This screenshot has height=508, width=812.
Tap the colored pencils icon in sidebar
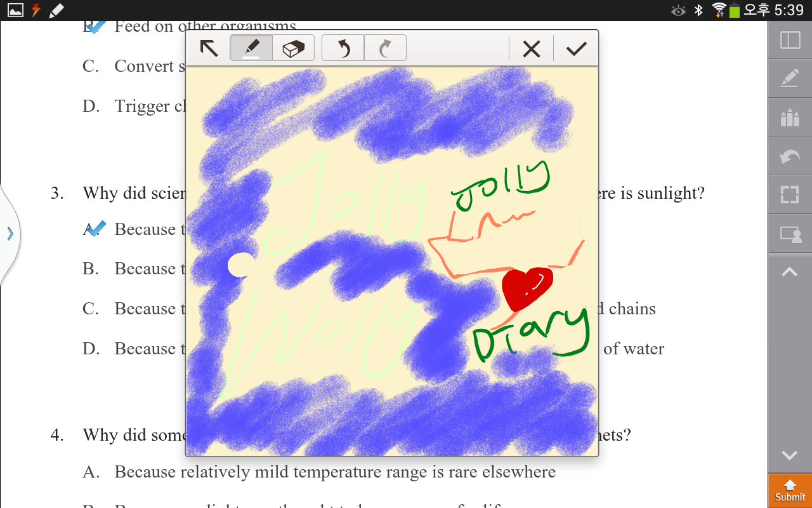[x=790, y=117]
